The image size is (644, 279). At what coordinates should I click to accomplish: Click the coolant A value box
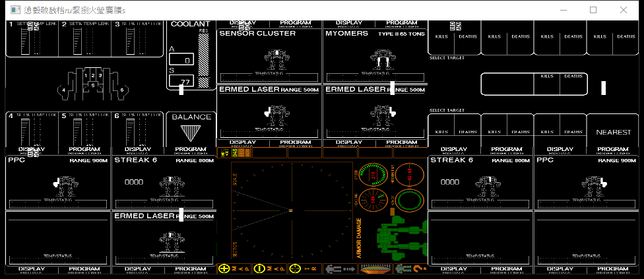[181, 59]
